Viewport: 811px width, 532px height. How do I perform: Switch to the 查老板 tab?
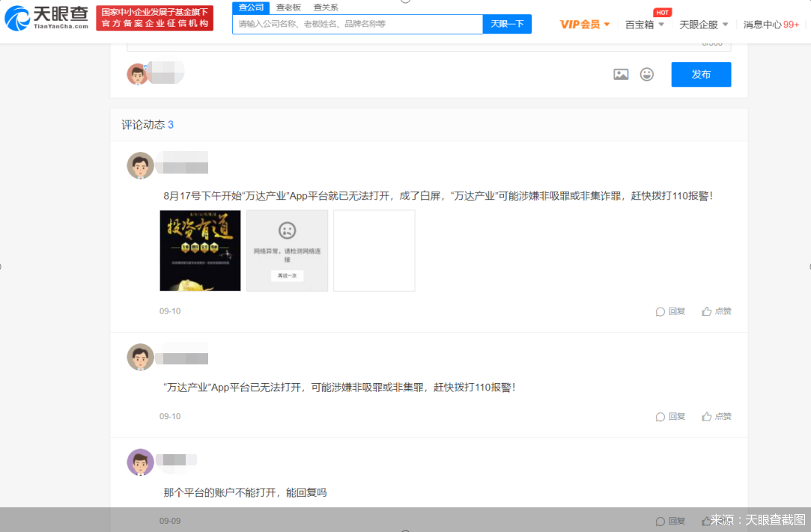point(288,6)
